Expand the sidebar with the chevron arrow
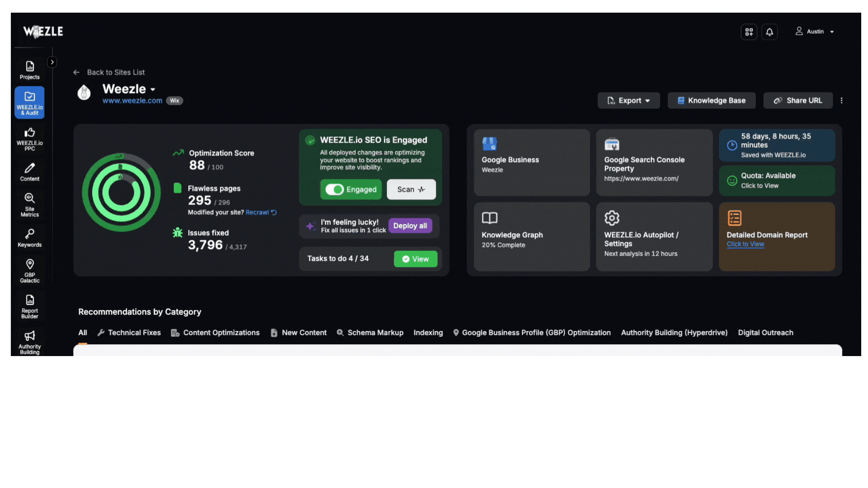This screenshot has width=868, height=488. [52, 62]
